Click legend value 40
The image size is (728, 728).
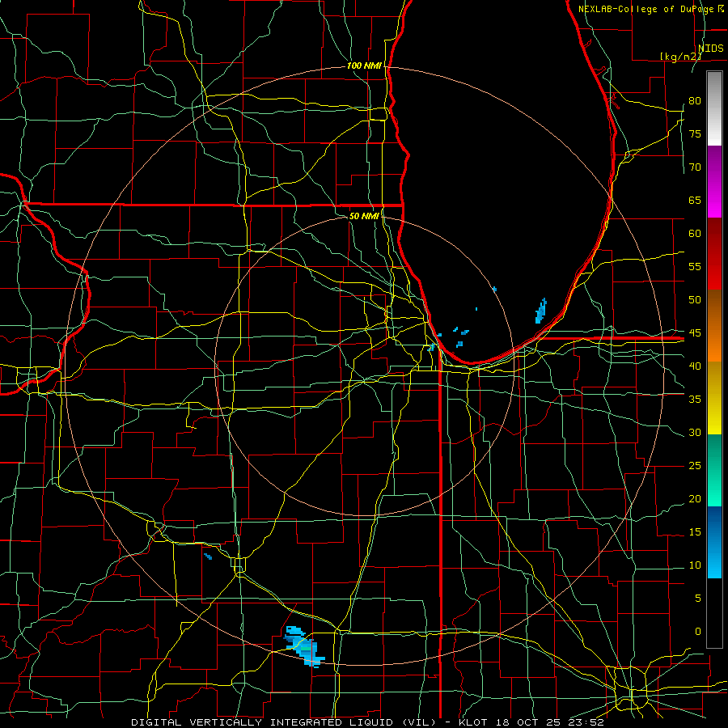[x=695, y=366]
